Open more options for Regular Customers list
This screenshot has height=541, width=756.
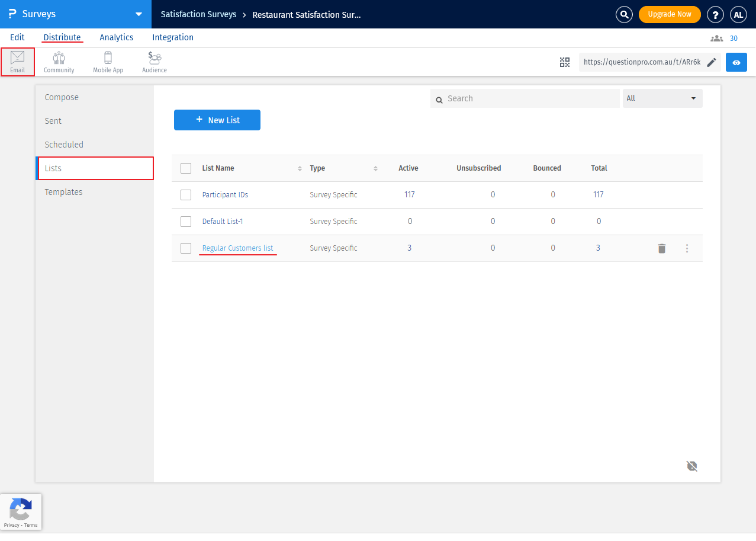pyautogui.click(x=687, y=248)
